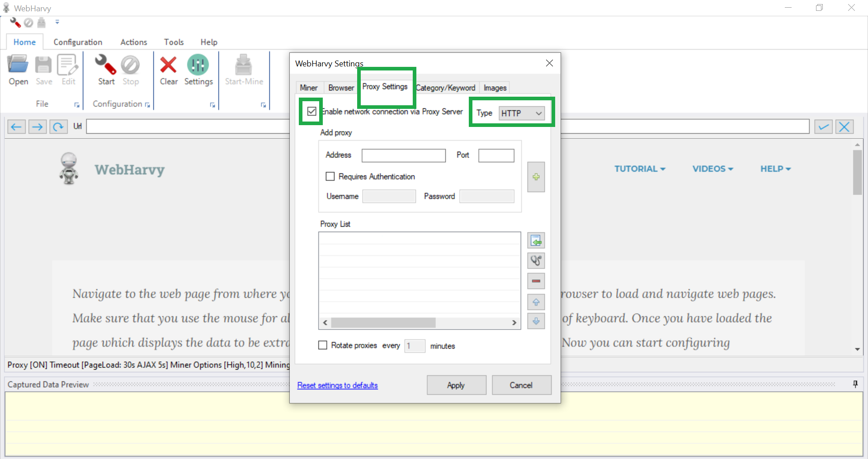The width and height of the screenshot is (868, 459).
Task: Test proxies with the stethoscope icon
Action: pos(536,261)
